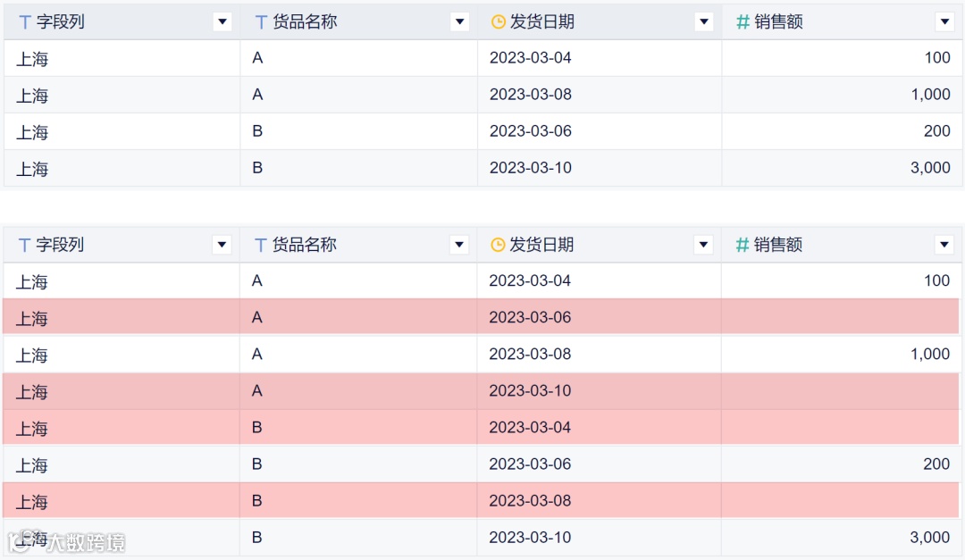Image resolution: width=965 pixels, height=560 pixels.
Task: Open the 货品名称 column dropdown in upper table
Action: click(x=459, y=22)
